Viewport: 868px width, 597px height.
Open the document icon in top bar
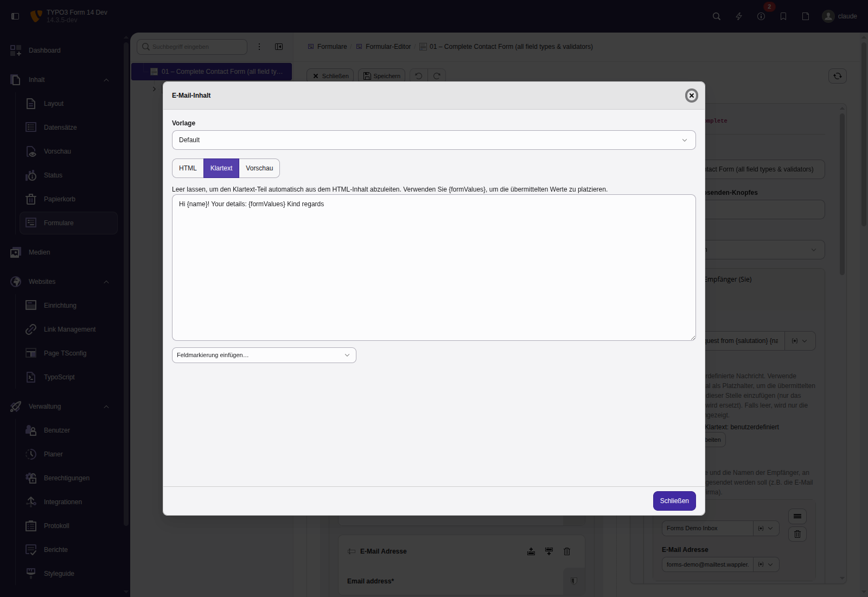click(x=806, y=16)
